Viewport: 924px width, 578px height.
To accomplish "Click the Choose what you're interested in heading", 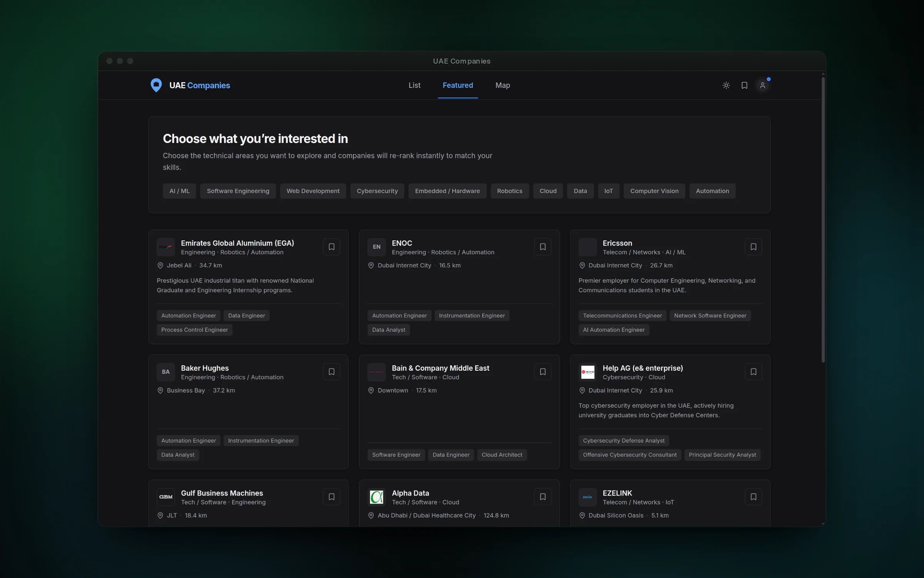I will [x=255, y=139].
